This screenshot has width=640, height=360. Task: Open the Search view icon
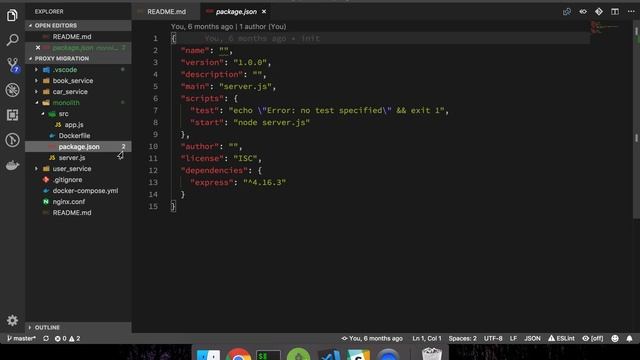(x=12, y=40)
